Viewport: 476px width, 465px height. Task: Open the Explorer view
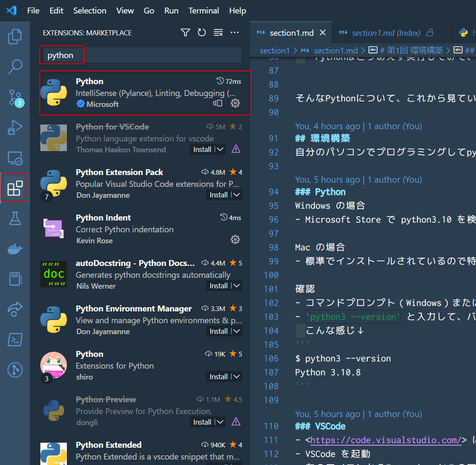15,37
